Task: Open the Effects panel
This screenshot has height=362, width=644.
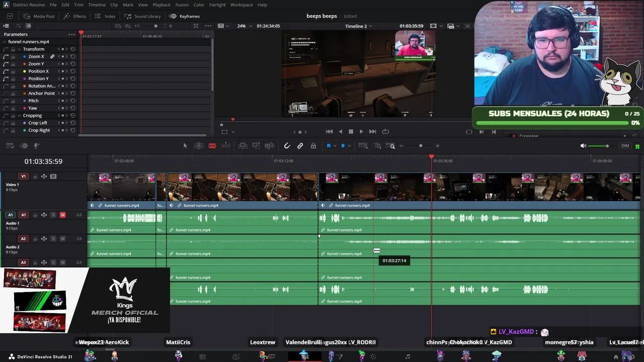Action: (x=75, y=16)
